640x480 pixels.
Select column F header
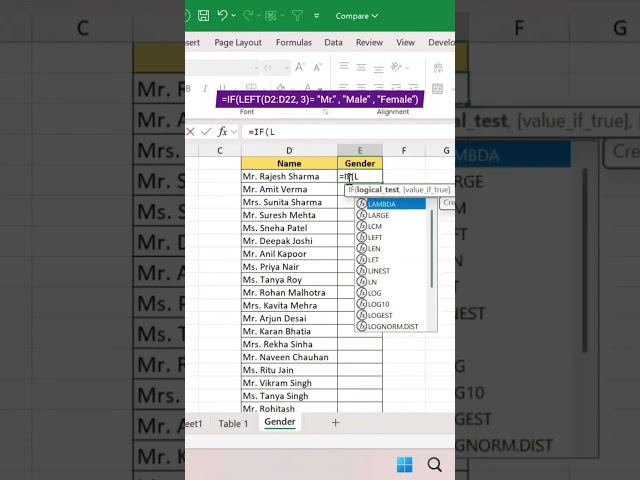tap(404, 151)
